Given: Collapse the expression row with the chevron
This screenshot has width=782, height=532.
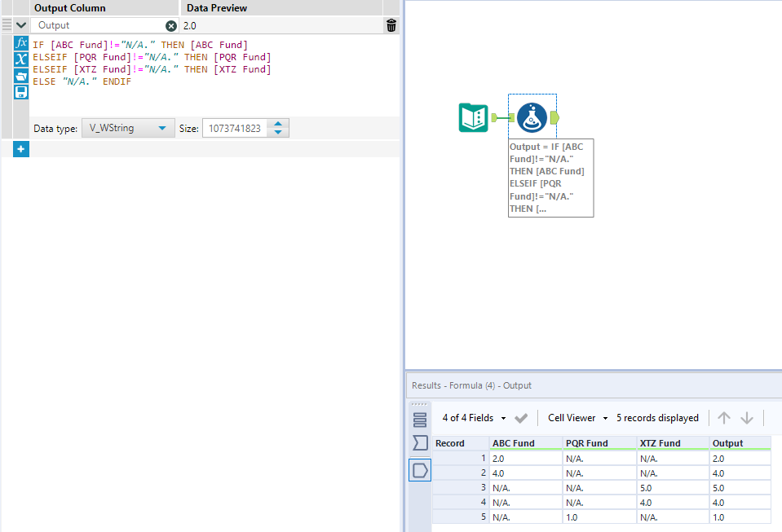Looking at the screenshot, I should [20, 25].
